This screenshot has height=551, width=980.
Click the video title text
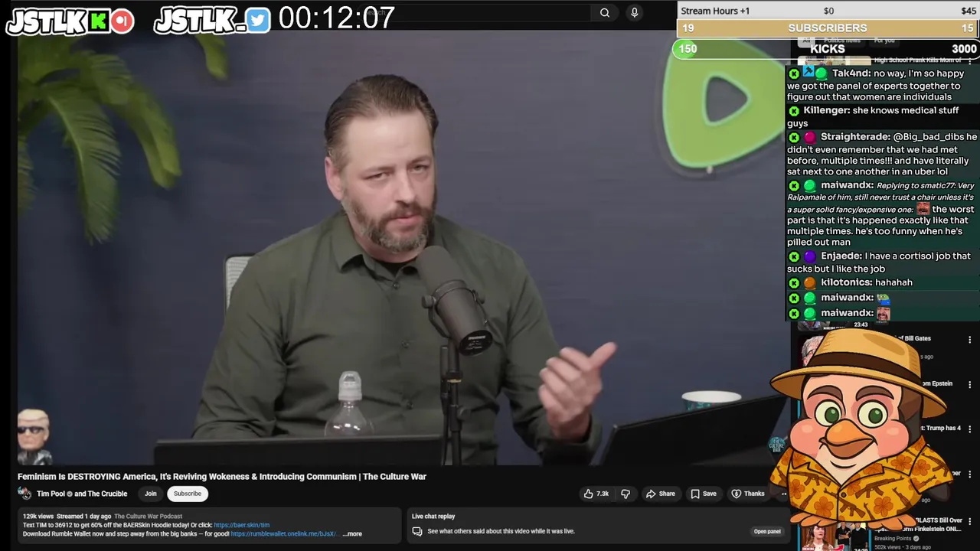click(222, 476)
